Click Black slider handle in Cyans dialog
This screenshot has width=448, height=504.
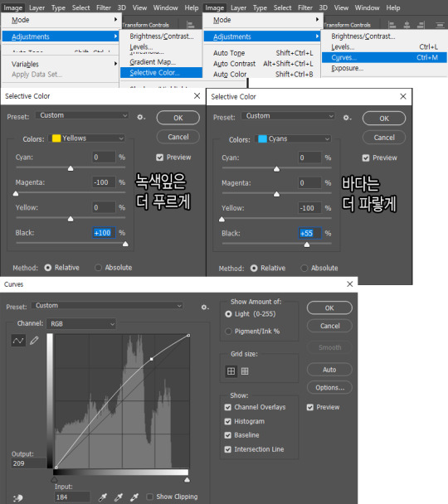[x=307, y=245]
